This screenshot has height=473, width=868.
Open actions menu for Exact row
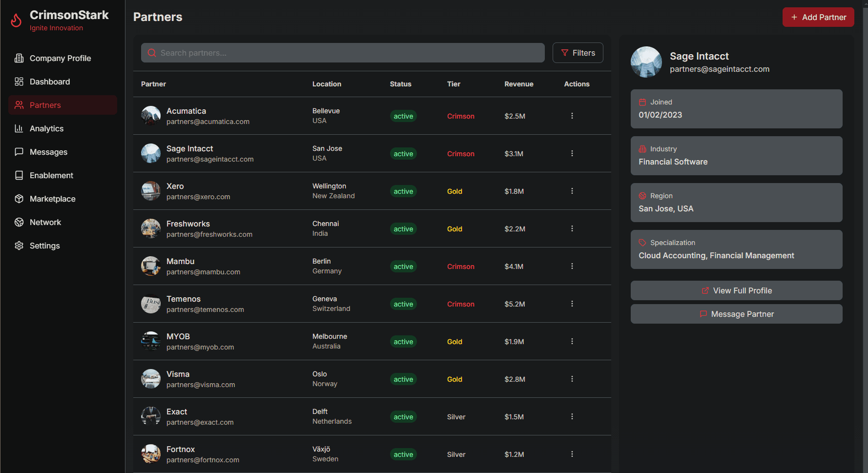(572, 416)
